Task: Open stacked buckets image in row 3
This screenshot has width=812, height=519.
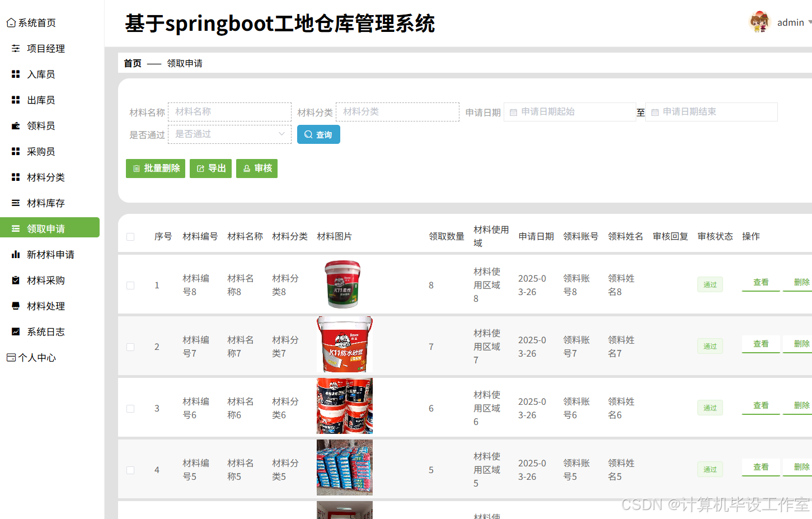Action: (345, 406)
